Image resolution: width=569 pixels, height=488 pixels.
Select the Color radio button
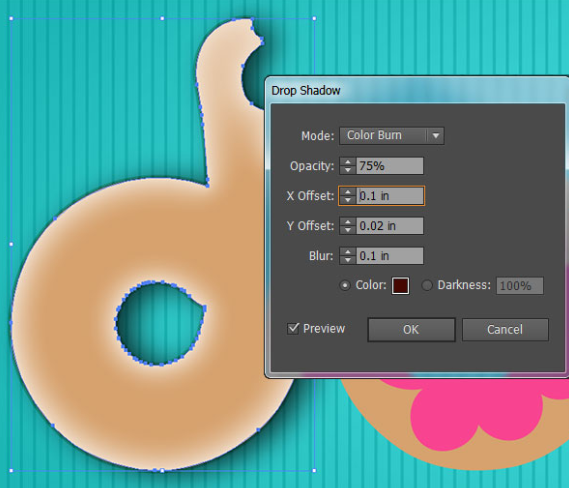point(345,286)
